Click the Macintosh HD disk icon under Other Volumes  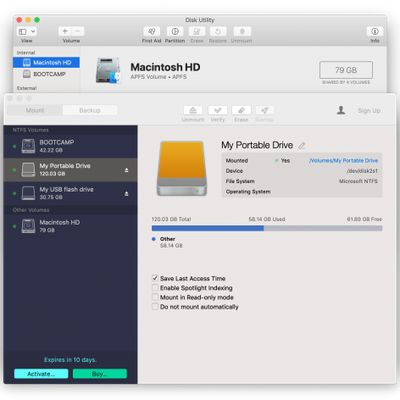28,226
